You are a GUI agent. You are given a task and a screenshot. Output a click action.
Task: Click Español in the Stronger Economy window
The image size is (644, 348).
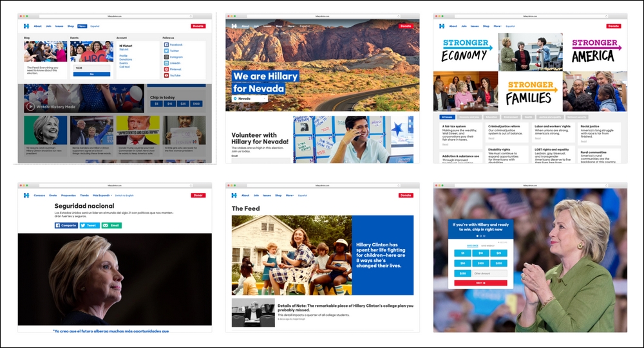510,26
